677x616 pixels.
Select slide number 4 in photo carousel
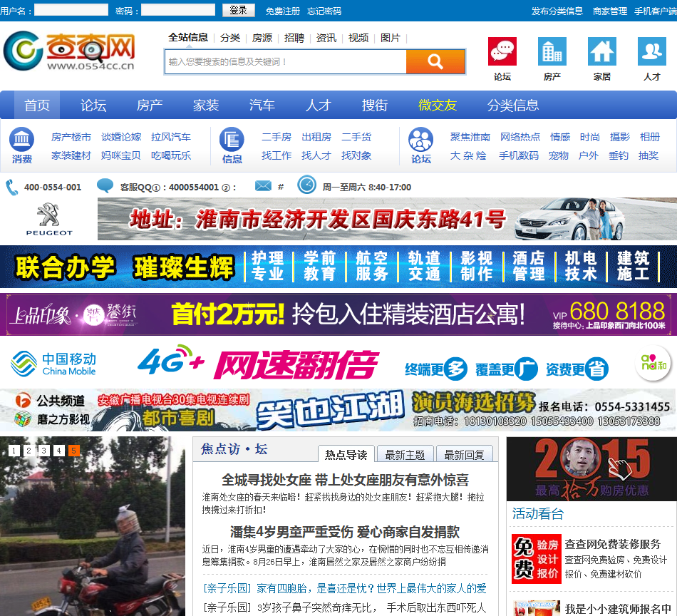[x=59, y=451]
